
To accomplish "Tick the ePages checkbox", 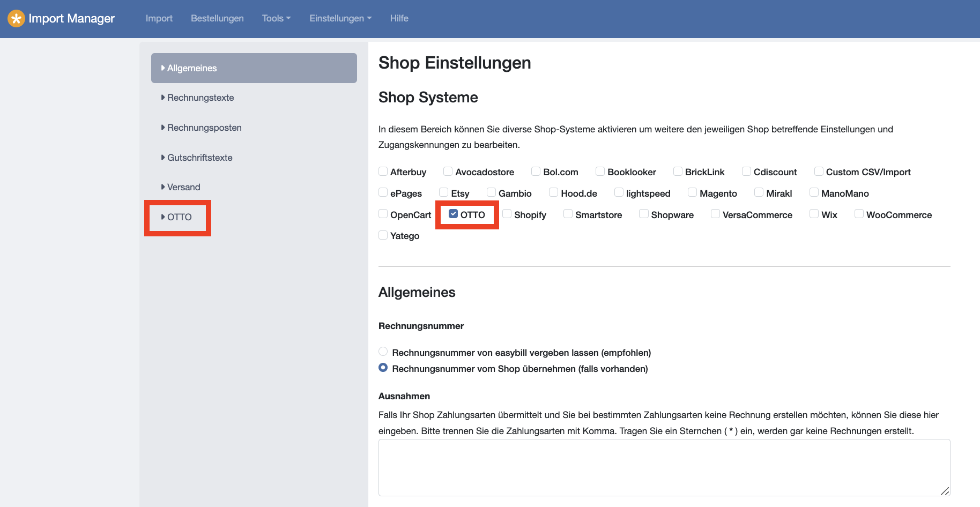I will tap(383, 192).
